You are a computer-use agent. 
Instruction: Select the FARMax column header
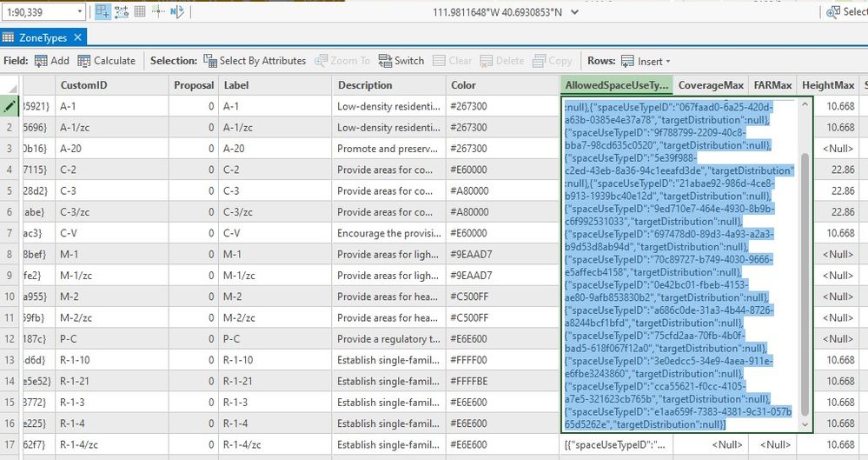click(x=772, y=85)
